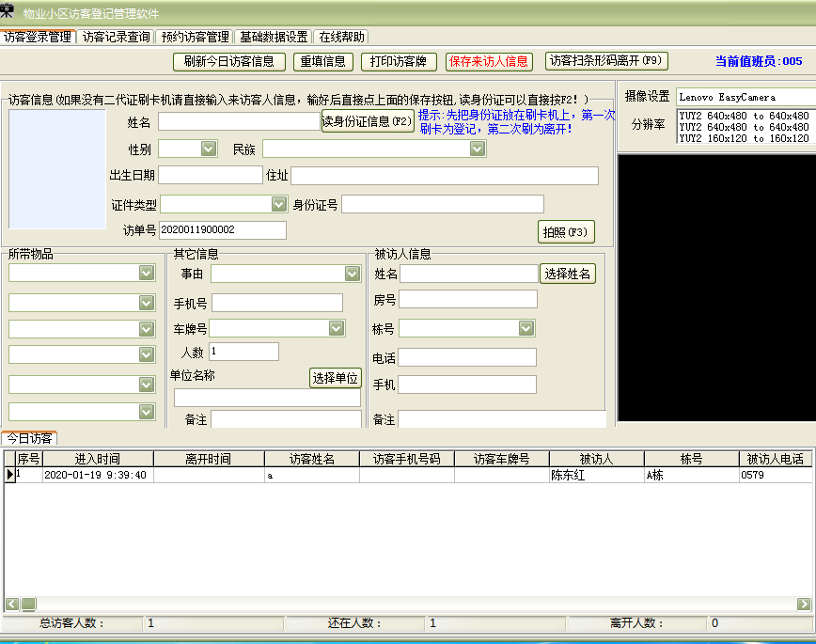The image size is (816, 644).
Task: Click the 读身份证信息(F2) button
Action: click(368, 121)
